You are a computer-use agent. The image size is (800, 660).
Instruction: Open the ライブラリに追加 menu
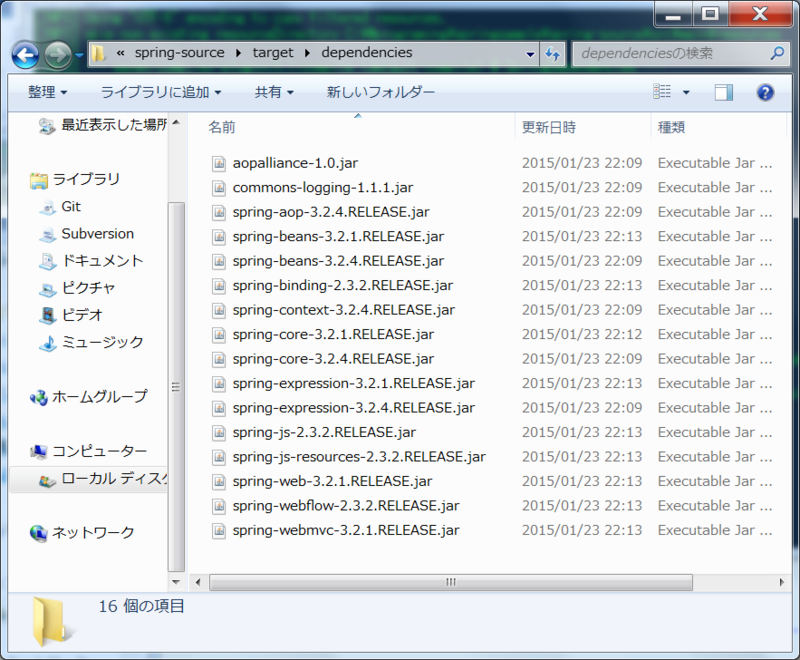[x=161, y=92]
